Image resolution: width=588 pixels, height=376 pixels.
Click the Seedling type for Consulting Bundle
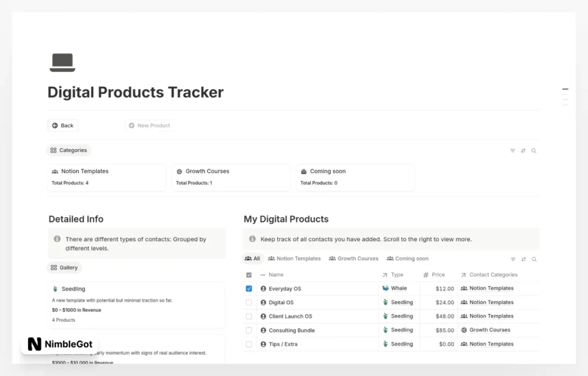(397, 330)
